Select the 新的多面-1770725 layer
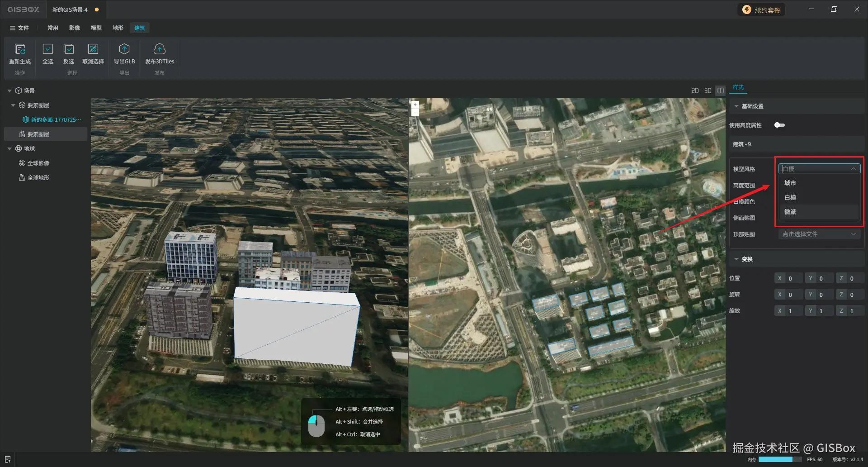This screenshot has width=868, height=467. click(x=52, y=120)
